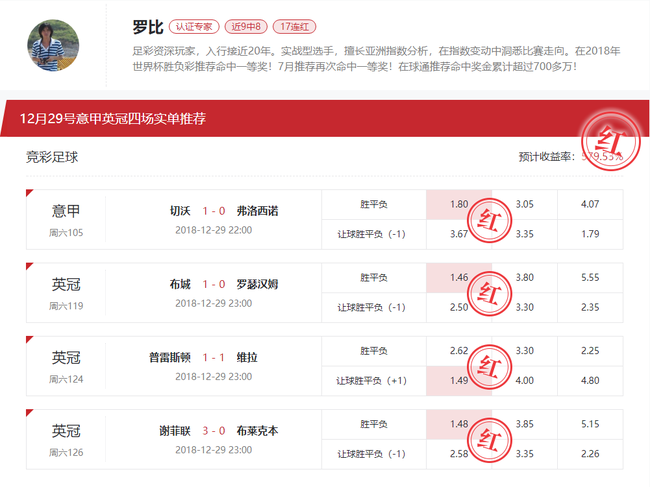Select the 1.48 win odds for 谢菲联

pos(459,425)
